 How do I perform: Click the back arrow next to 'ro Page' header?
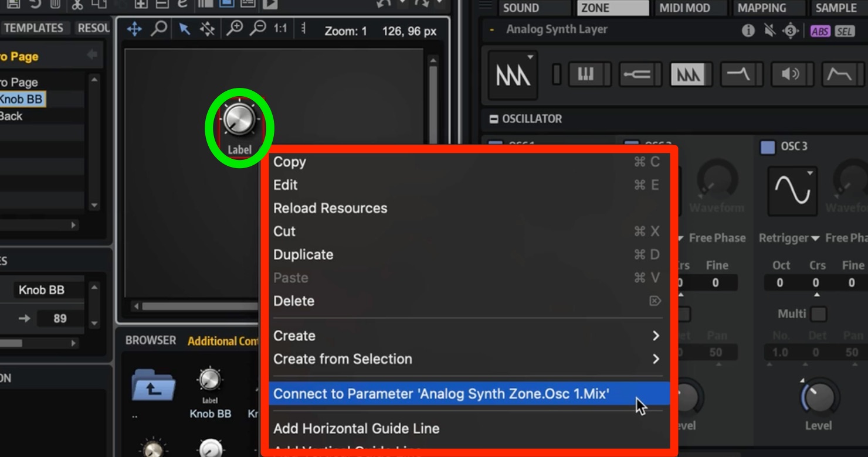[92, 55]
